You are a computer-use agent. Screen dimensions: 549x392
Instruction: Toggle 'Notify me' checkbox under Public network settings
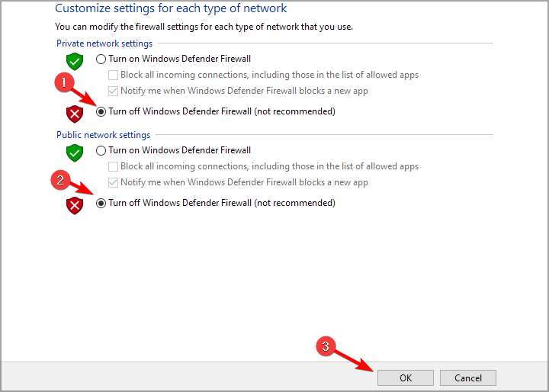114,182
